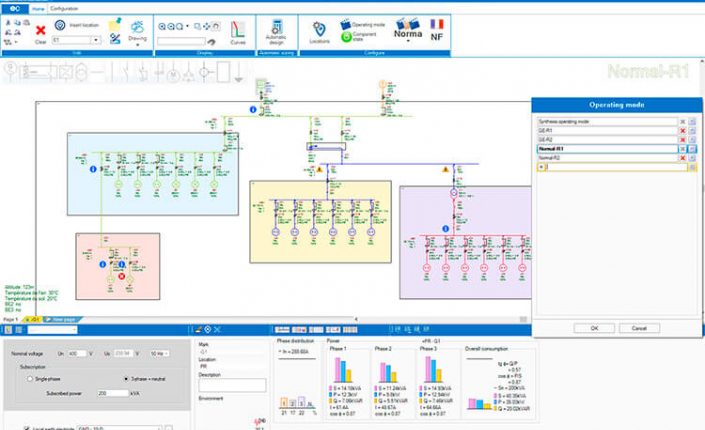Image resolution: width=705 pixels, height=430 pixels.
Task: Open the application menu tab
Action: (x=15, y=9)
